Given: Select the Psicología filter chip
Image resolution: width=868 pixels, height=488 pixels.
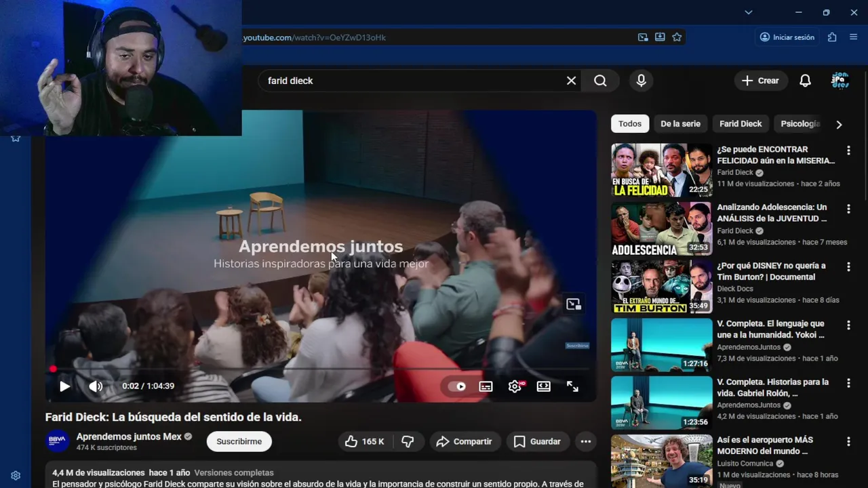Looking at the screenshot, I should click(x=800, y=124).
